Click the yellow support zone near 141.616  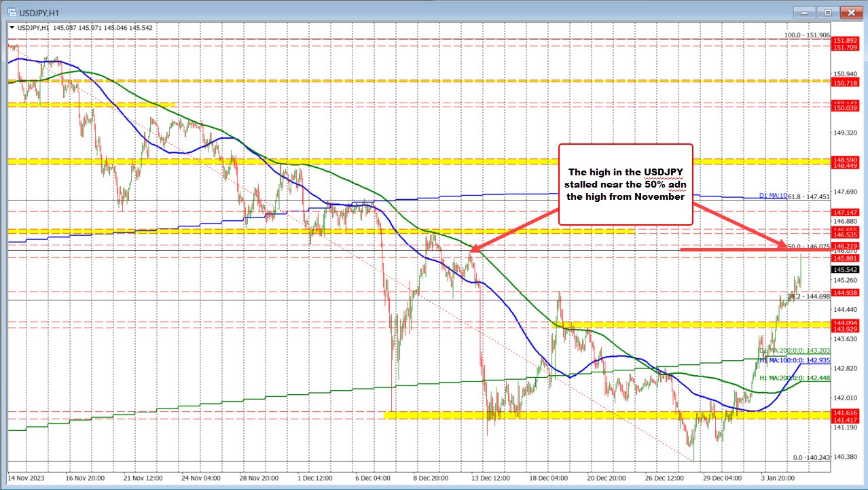pyautogui.click(x=611, y=415)
